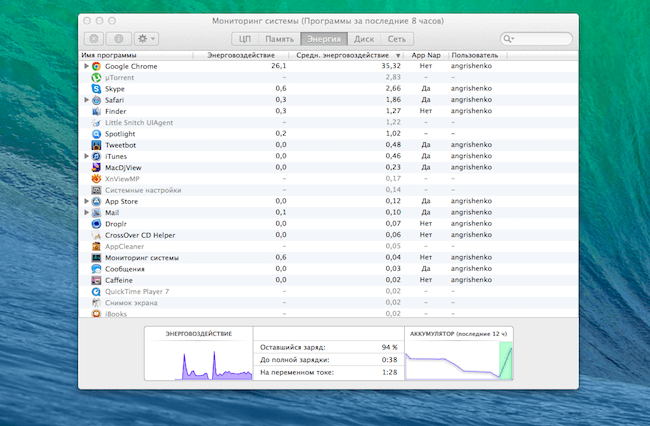
Task: Click the Caffeine process name
Action: pyautogui.click(x=119, y=280)
